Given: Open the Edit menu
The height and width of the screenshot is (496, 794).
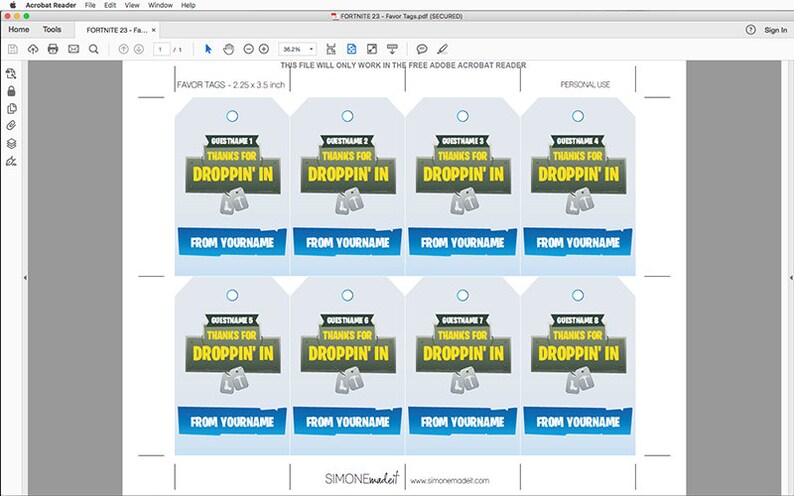Looking at the screenshot, I should (x=110, y=5).
